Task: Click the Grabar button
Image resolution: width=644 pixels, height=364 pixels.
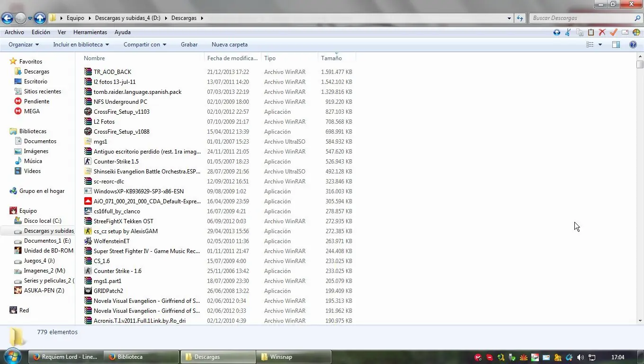Action: 189,45
